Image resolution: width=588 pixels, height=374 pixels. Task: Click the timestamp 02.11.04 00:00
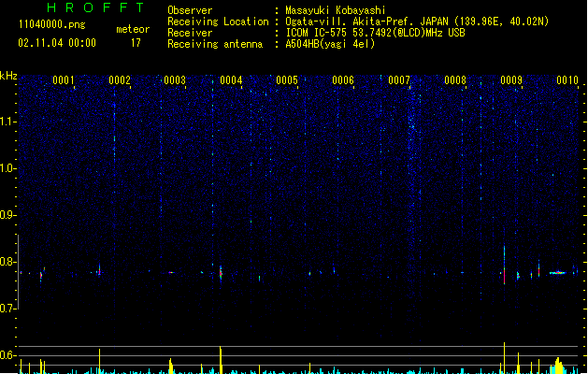[x=57, y=43]
